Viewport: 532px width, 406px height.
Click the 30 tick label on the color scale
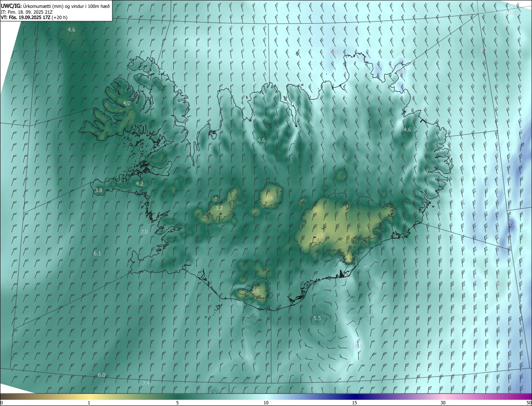443,403
